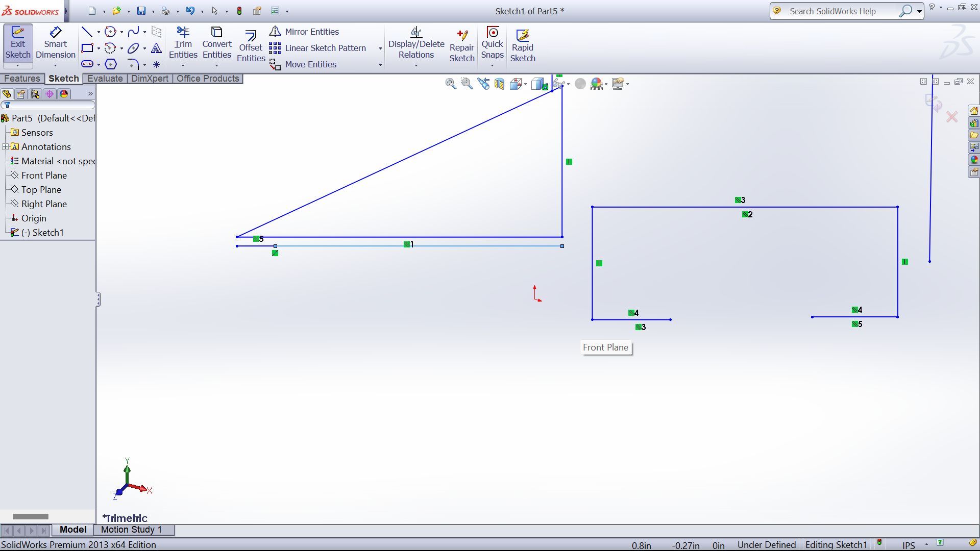Click Mirror Entities button

click(304, 32)
